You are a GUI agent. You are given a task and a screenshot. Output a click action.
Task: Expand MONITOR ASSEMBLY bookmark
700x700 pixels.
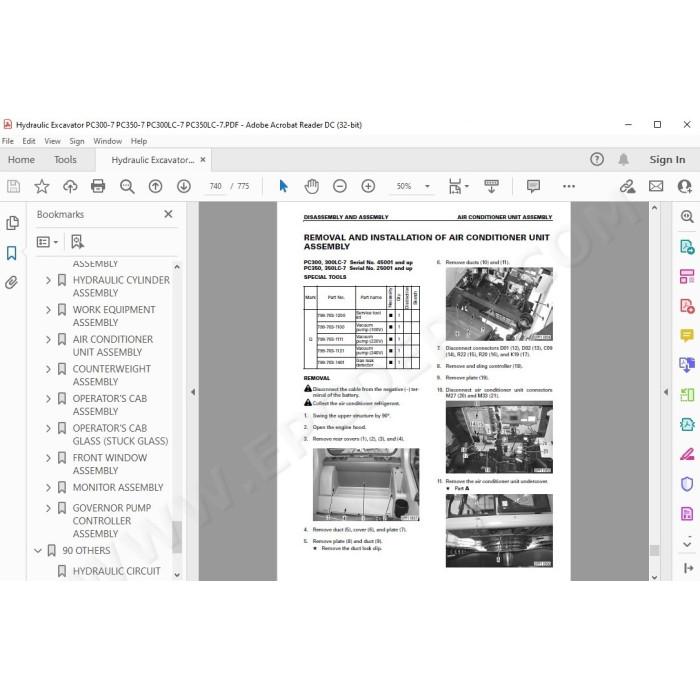pyautogui.click(x=48, y=488)
